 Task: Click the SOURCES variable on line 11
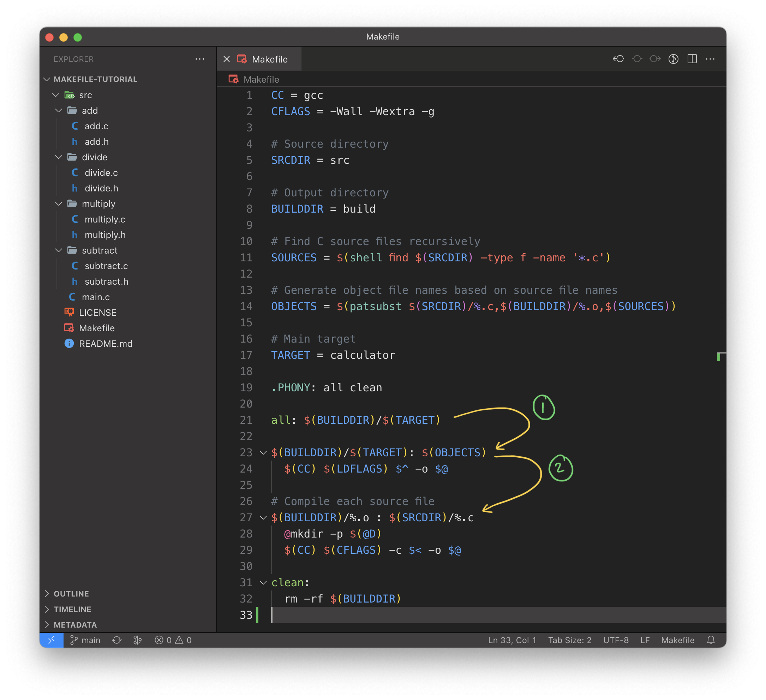[x=293, y=258]
